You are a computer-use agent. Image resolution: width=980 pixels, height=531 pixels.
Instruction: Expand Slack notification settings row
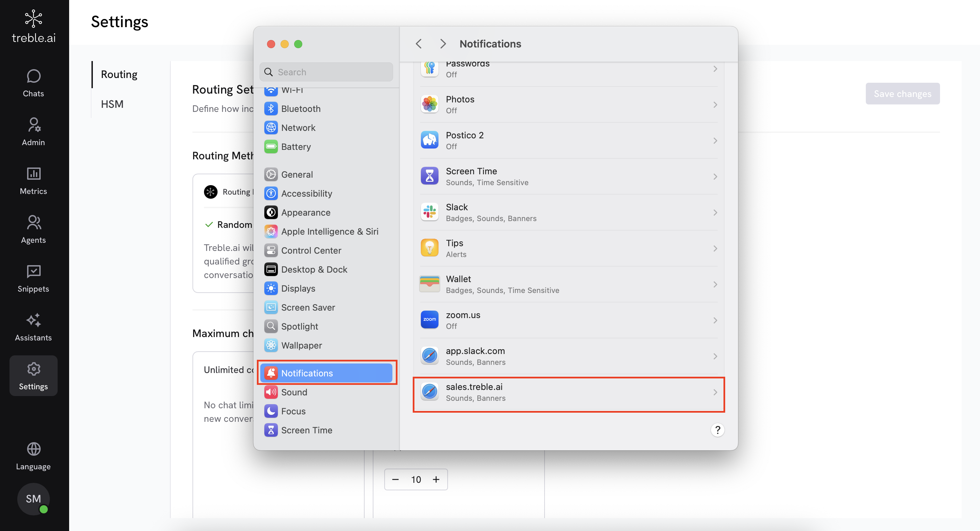click(x=568, y=212)
